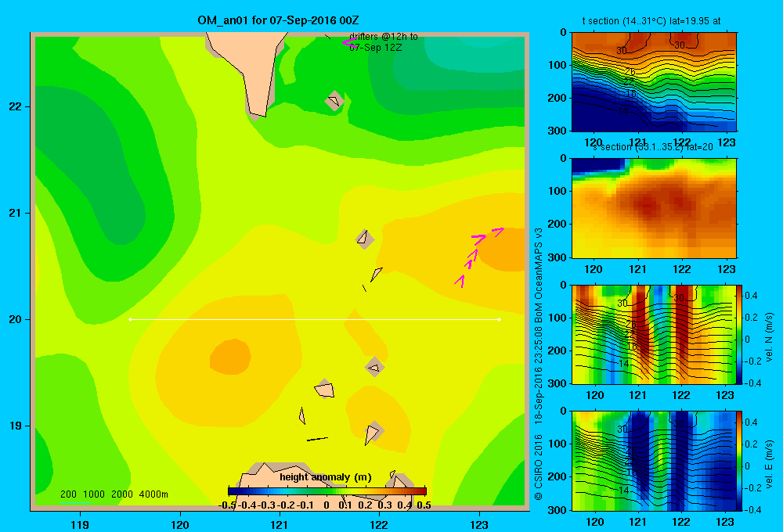Click the temperature section panel at the top right
Viewport: 783px width, 532px height.
654,82
